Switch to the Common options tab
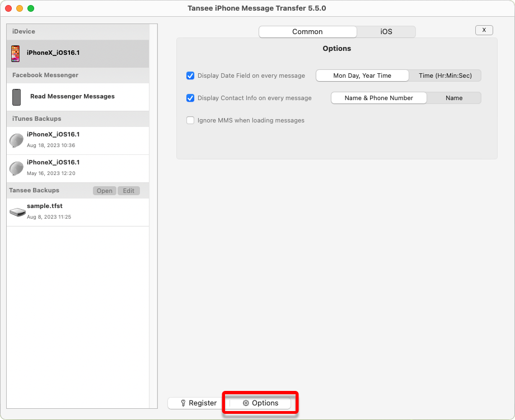Image resolution: width=515 pixels, height=420 pixels. pyautogui.click(x=307, y=32)
